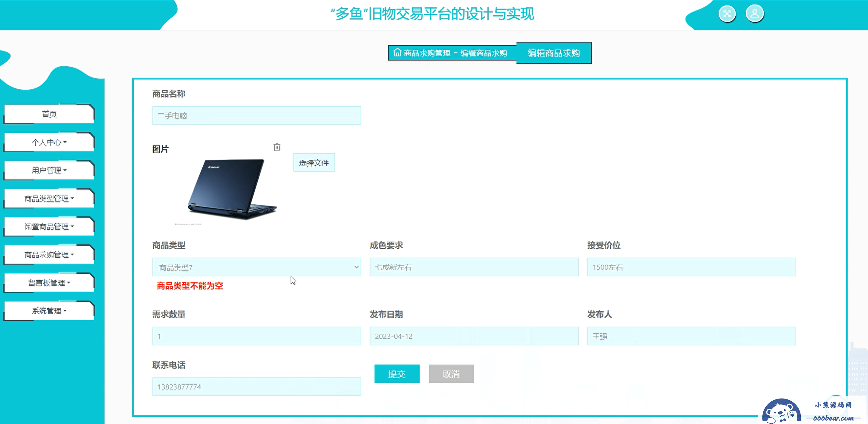Image resolution: width=868 pixels, height=424 pixels.
Task: Click the 发布人 input field
Action: (691, 336)
